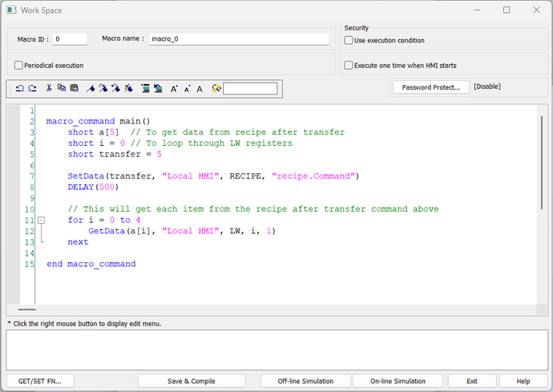Screen dimensions: 553x392
Task: Click the '[Disable]' status label
Action: tap(487, 87)
